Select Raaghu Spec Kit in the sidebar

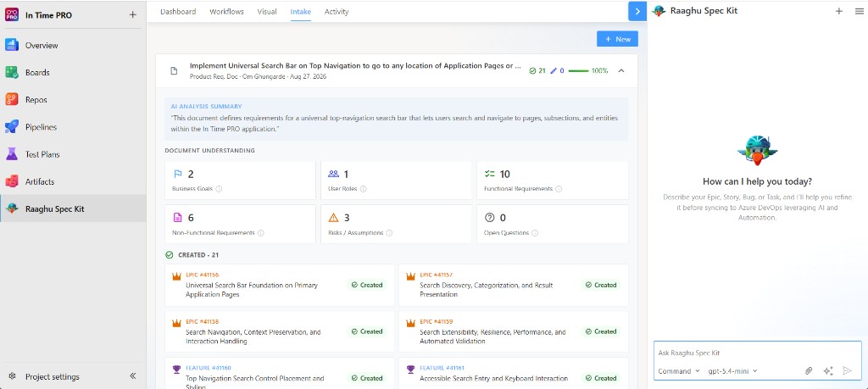[x=73, y=208]
